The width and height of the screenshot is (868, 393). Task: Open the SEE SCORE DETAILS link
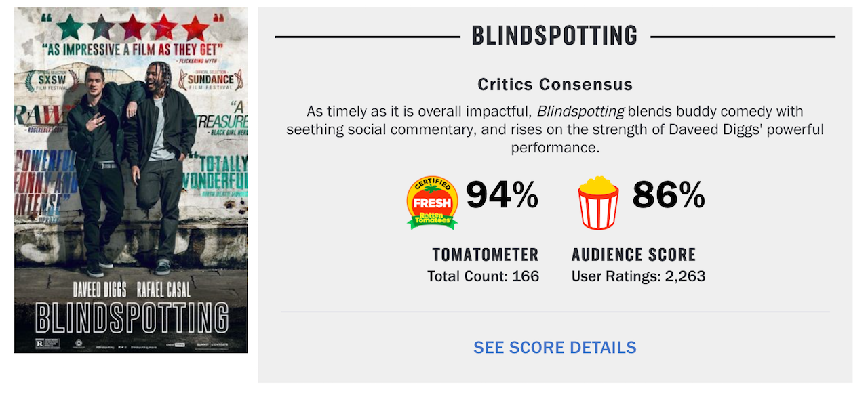click(555, 348)
